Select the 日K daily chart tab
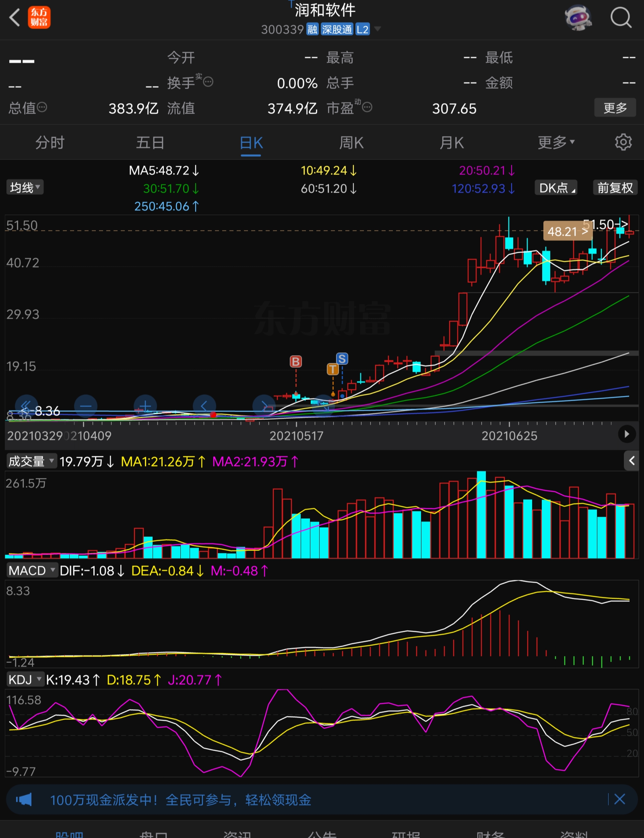Image resolution: width=644 pixels, height=838 pixels. coord(251,143)
